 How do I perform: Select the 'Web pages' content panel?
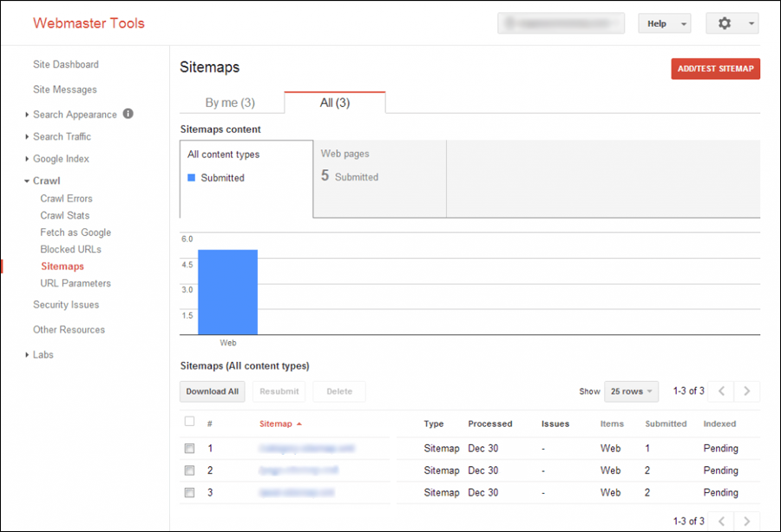pos(377,178)
